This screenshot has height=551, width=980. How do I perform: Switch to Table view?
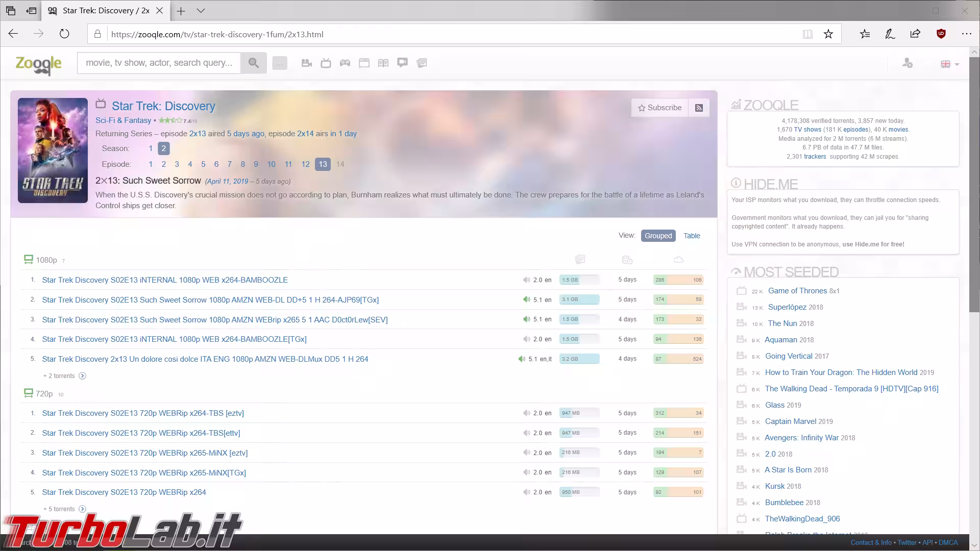point(692,236)
